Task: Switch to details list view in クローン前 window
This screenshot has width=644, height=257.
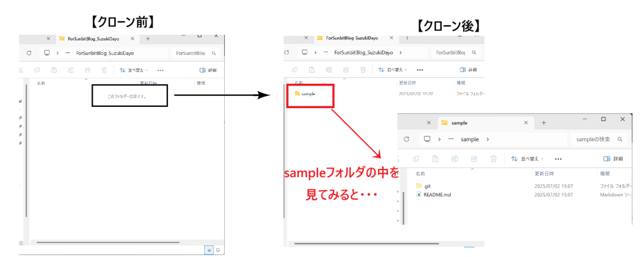Action: [x=209, y=250]
